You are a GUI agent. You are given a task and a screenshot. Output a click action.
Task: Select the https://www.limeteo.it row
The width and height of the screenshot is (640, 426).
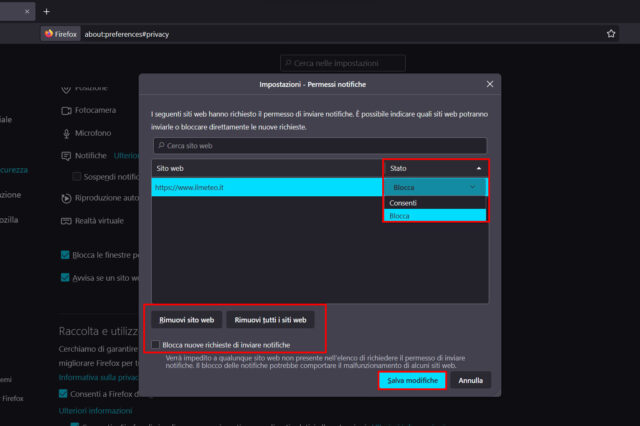267,187
